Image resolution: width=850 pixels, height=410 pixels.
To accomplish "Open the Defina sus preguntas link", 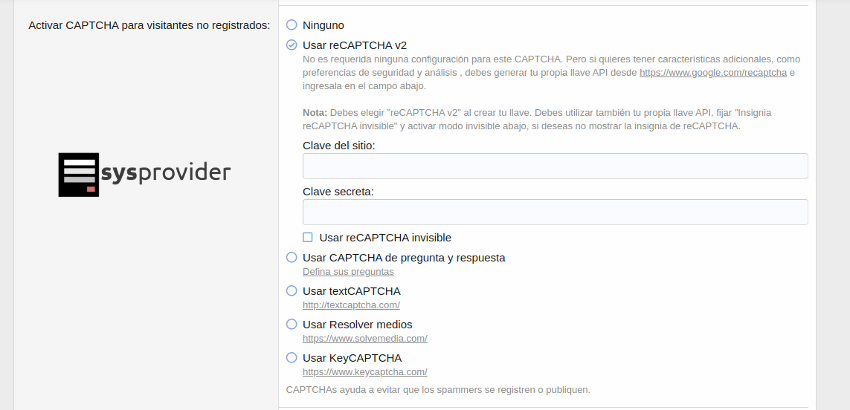I will [x=348, y=272].
